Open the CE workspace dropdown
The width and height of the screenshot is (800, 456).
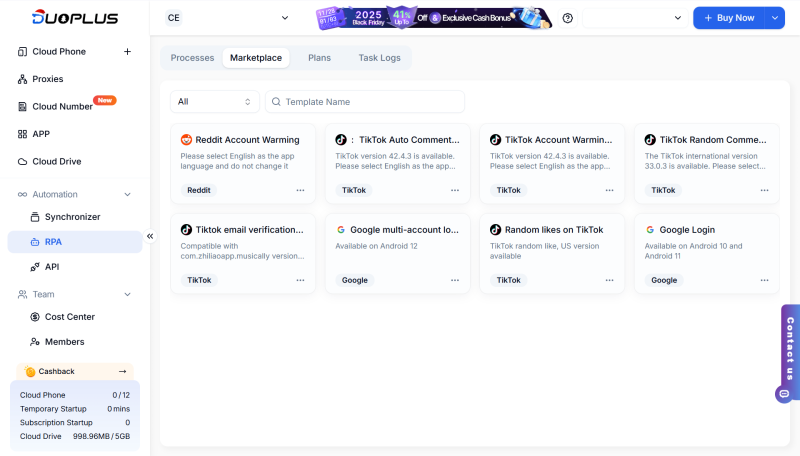click(227, 18)
